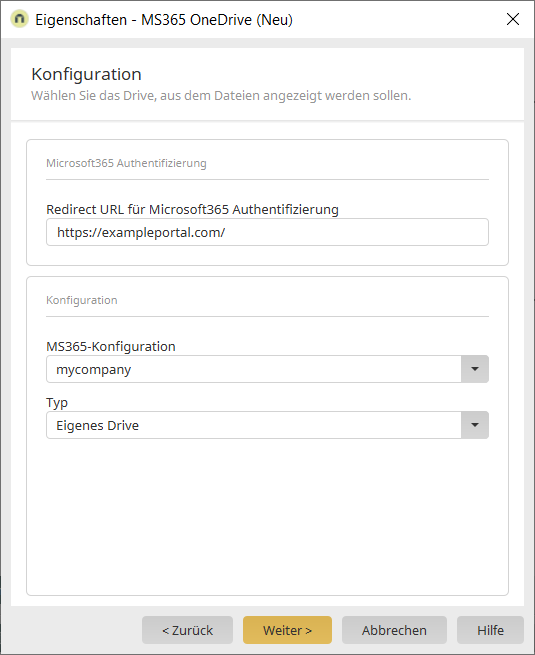This screenshot has width=535, height=655.
Task: Click the gray Konfiguration group label
Action: coord(81,300)
